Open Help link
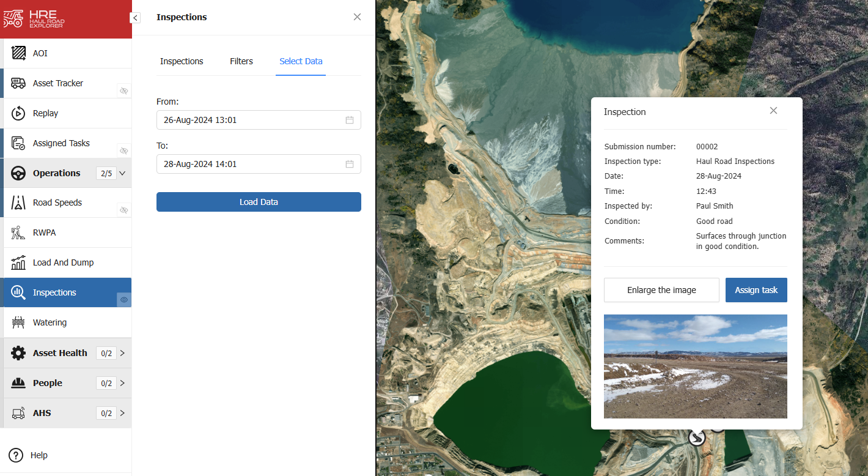 click(x=39, y=455)
